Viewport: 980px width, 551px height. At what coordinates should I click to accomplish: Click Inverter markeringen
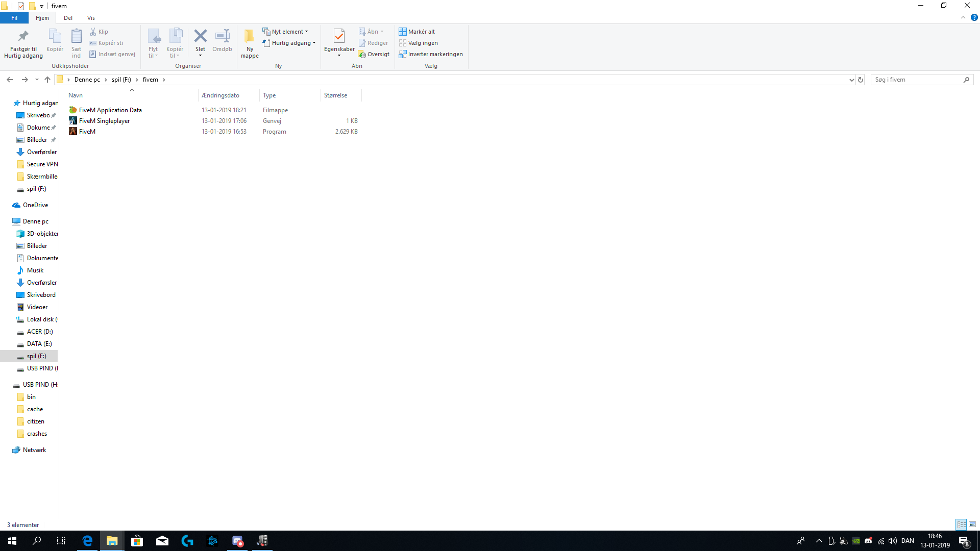point(431,54)
